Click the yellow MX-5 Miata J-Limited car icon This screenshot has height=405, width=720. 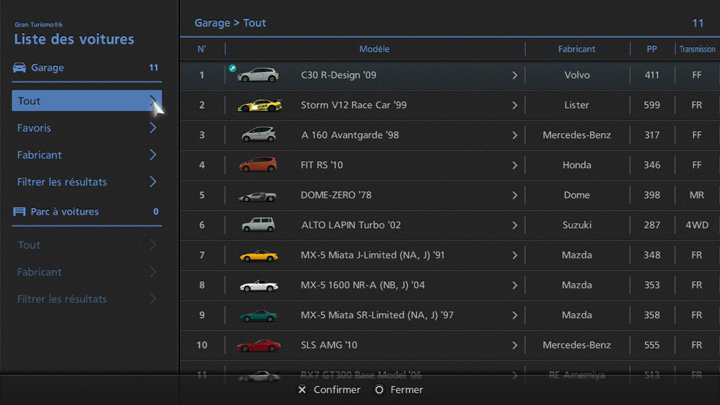[x=258, y=255]
